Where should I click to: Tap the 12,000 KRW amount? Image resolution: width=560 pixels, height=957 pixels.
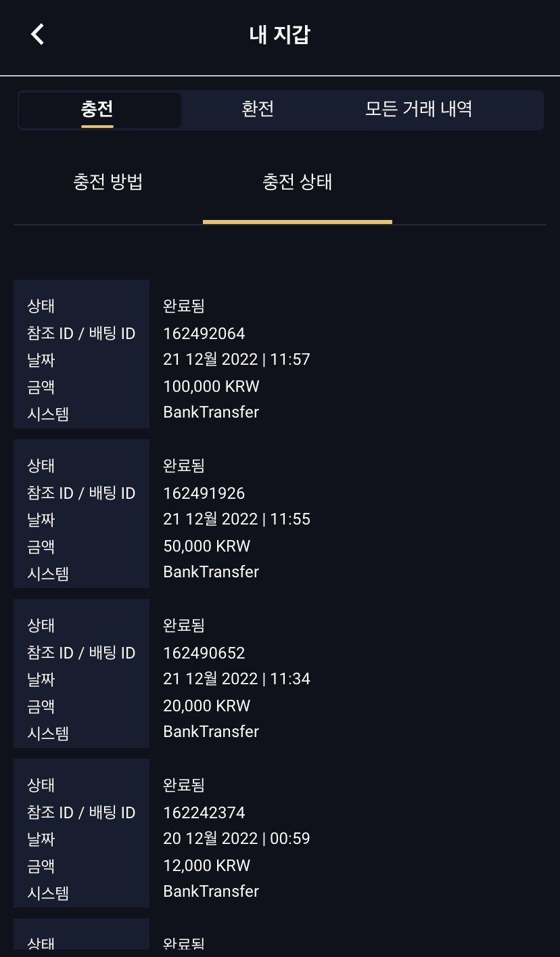pyautogui.click(x=206, y=866)
